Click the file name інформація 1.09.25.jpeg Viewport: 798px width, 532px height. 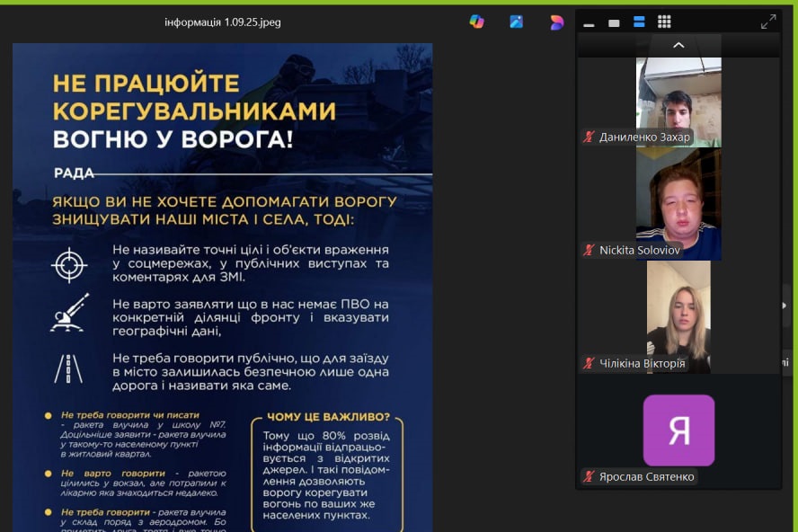222,22
